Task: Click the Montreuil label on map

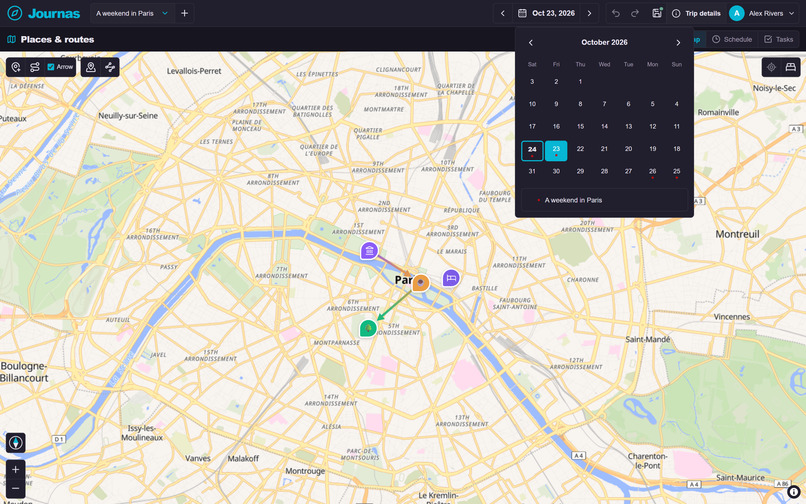Action: coord(737,234)
